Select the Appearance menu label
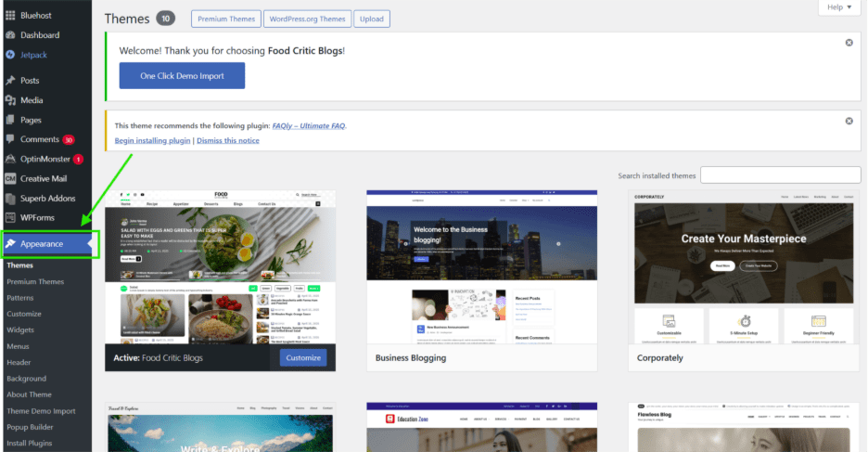868x452 pixels. tap(42, 244)
